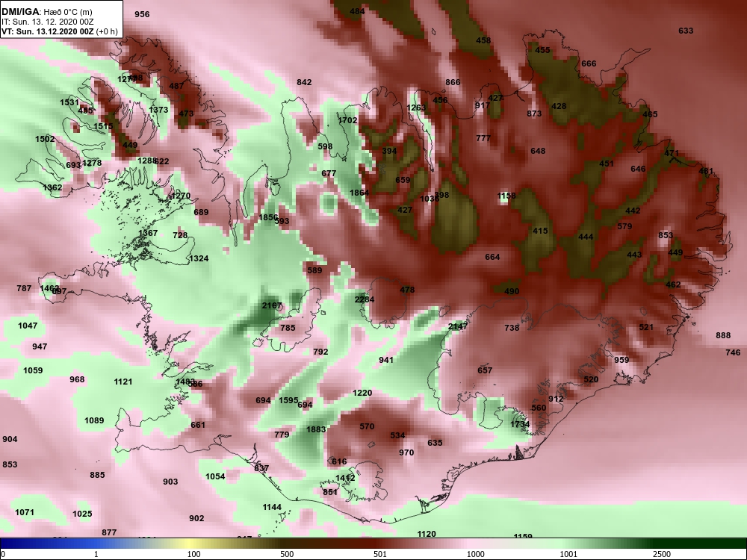Click the legend label 501
The image size is (747, 560).
tap(379, 554)
